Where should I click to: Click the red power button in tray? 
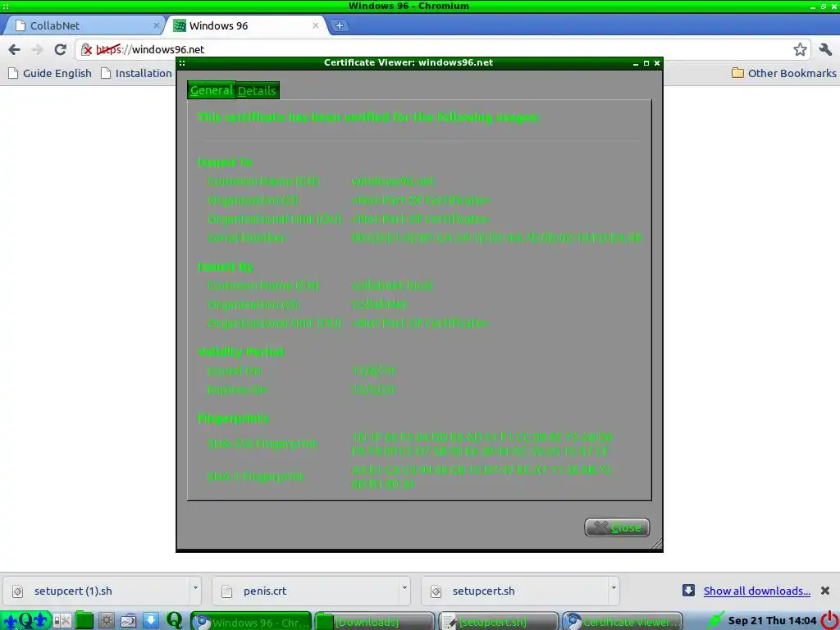click(829, 620)
